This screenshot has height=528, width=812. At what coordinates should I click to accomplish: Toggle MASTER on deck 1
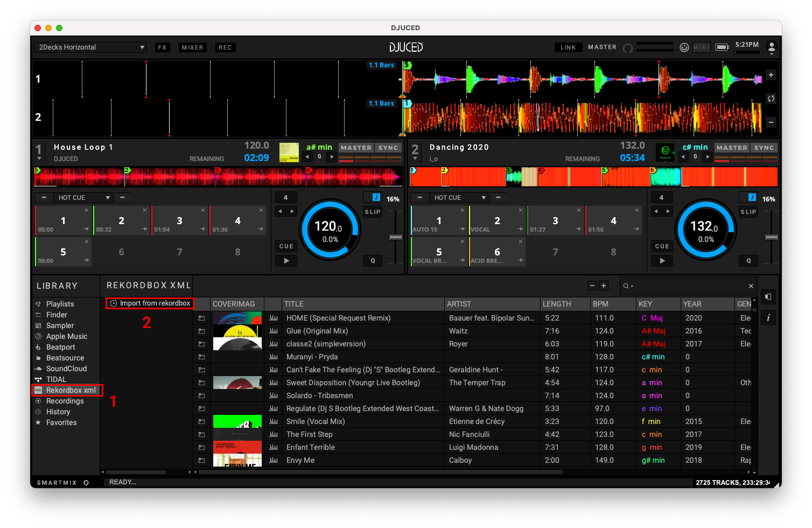coord(356,148)
